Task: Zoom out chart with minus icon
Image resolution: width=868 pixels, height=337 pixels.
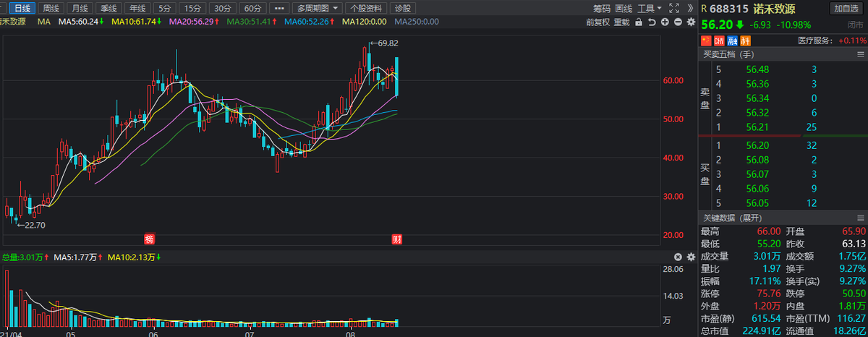Action: click(678, 22)
